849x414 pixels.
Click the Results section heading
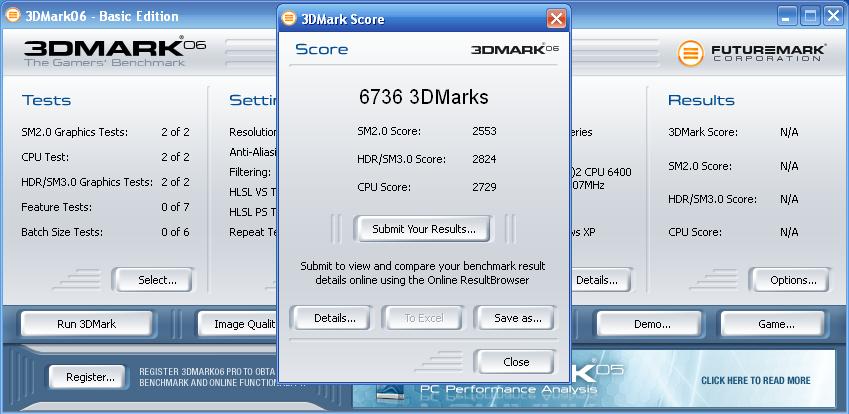coord(701,100)
